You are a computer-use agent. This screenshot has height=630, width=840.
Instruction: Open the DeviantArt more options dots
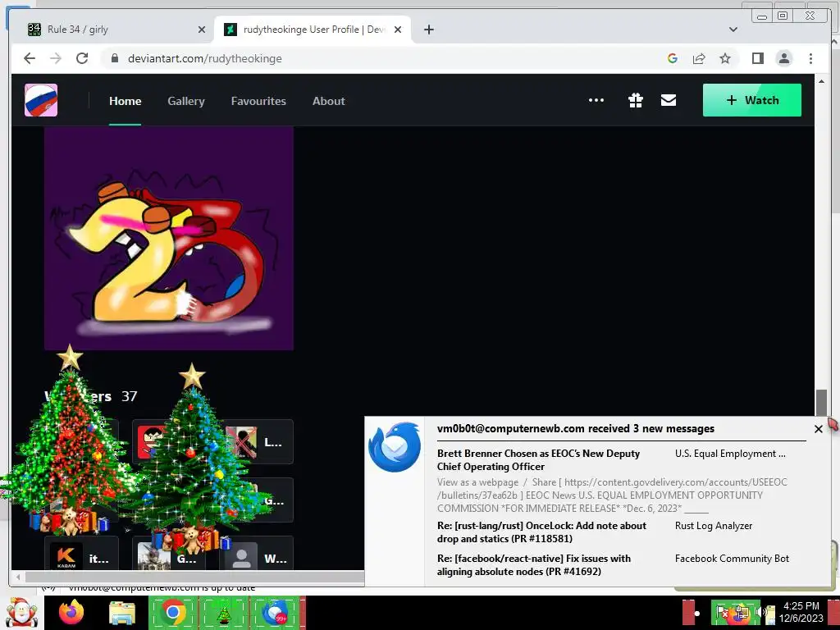tap(596, 100)
